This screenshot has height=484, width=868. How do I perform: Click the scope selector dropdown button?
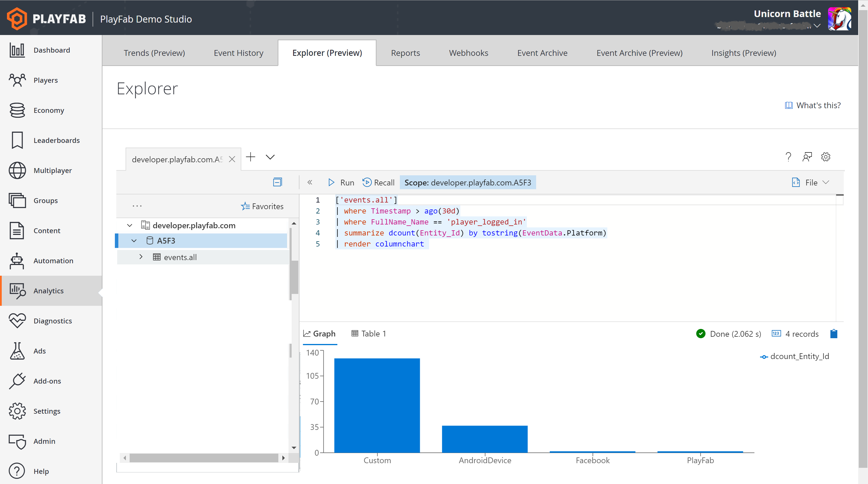(467, 182)
